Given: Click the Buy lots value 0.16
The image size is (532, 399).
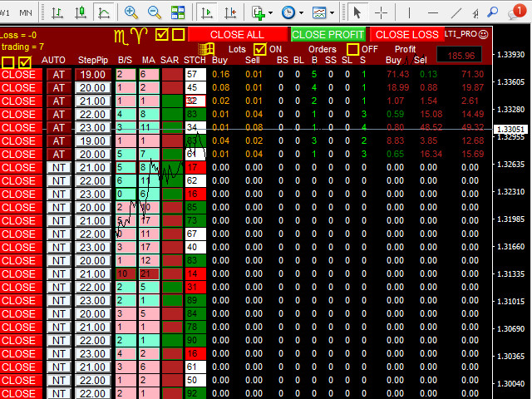Looking at the screenshot, I should [221, 74].
